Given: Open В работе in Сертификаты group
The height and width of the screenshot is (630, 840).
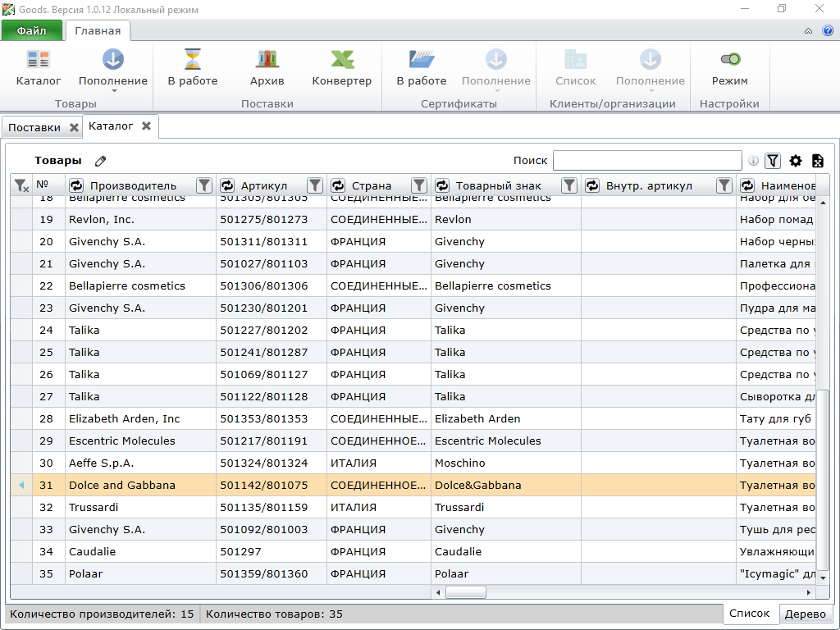Looking at the screenshot, I should click(422, 68).
